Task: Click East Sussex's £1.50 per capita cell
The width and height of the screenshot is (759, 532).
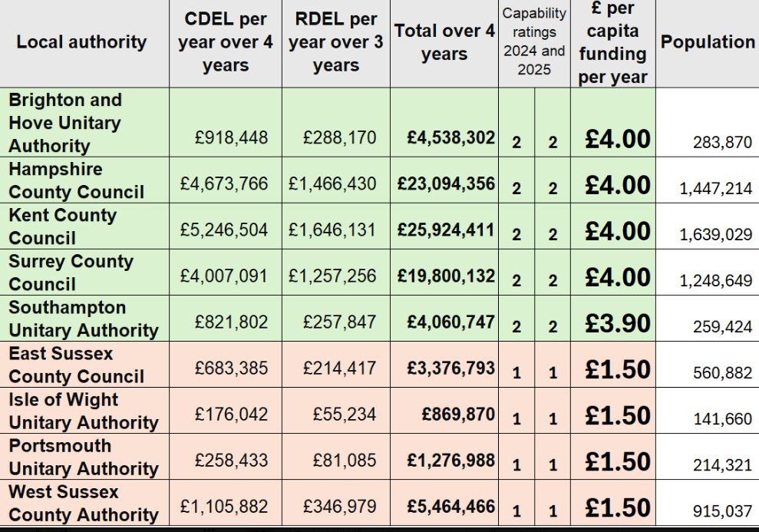Action: click(618, 369)
